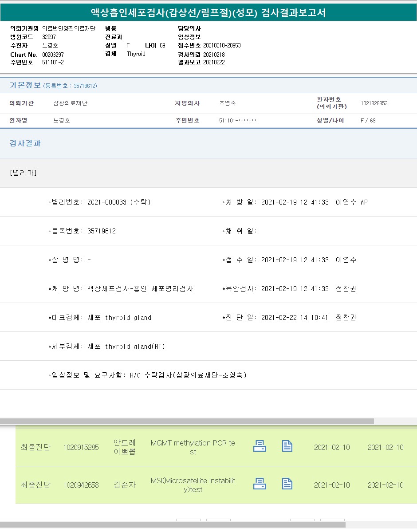
Task: Select MGMT methylation PCR test name
Action: 193,447
